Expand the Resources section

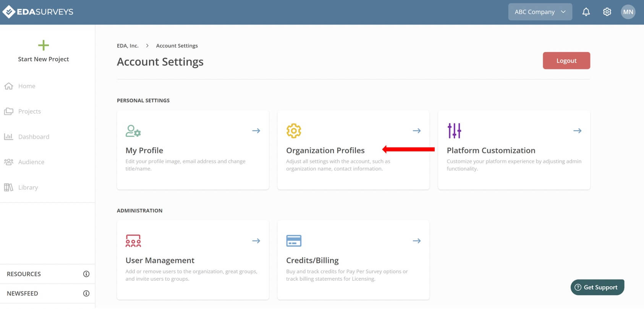coord(47,274)
